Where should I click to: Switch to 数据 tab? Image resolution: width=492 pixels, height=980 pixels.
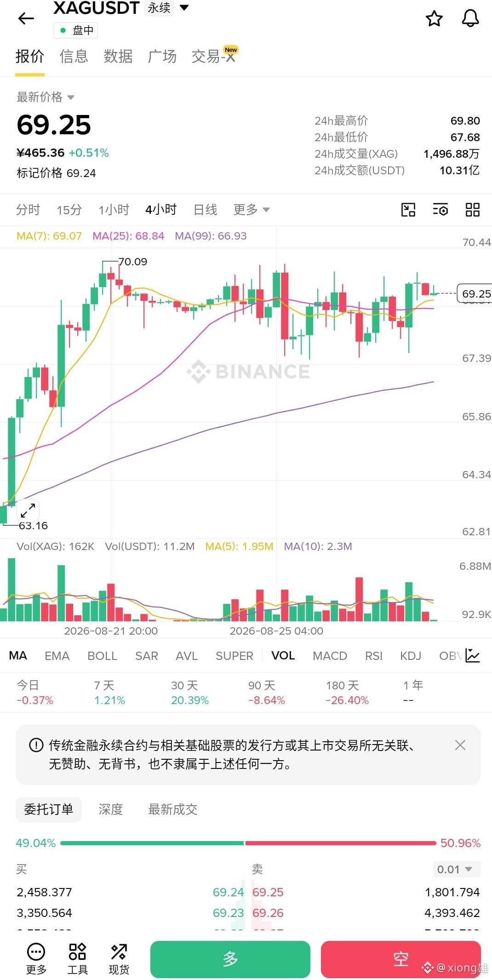coord(118,57)
